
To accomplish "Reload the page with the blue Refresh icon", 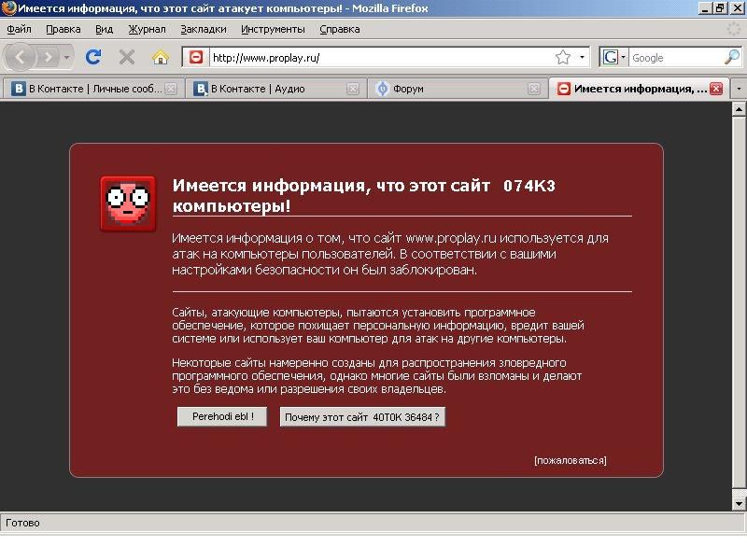I will [x=92, y=57].
